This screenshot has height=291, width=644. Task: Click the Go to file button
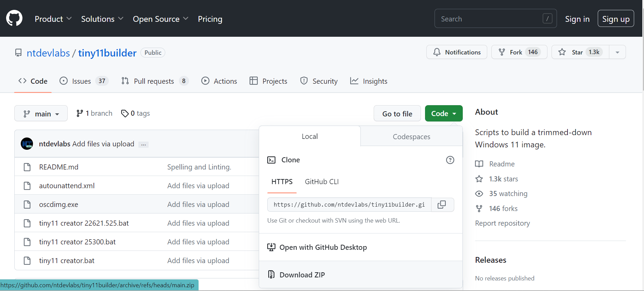click(x=397, y=113)
